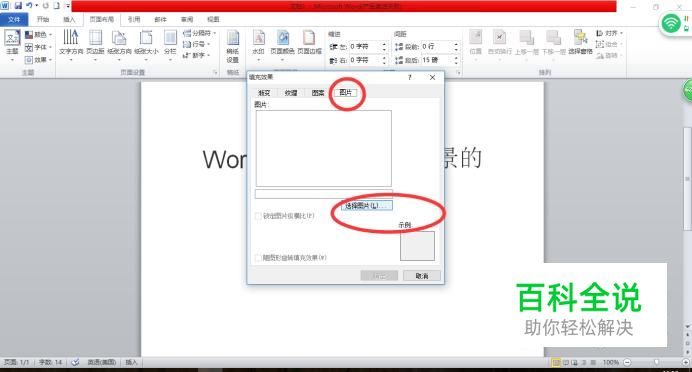
Task: Close the 填充效果 Fill Effects dialog
Action: click(x=432, y=77)
